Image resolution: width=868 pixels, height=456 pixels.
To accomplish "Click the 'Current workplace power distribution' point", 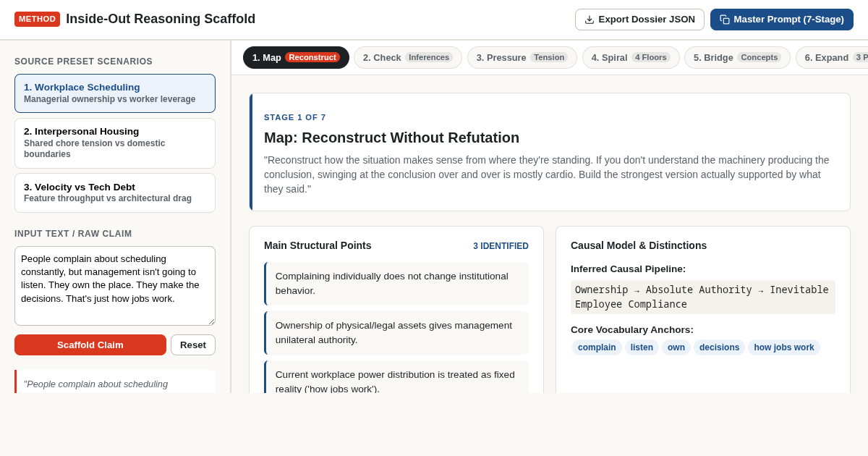I will (396, 377).
